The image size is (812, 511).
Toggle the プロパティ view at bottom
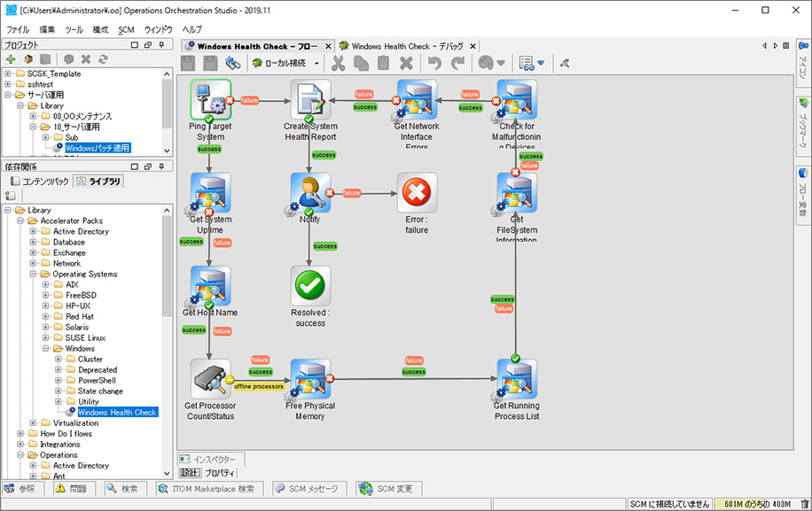(220, 474)
